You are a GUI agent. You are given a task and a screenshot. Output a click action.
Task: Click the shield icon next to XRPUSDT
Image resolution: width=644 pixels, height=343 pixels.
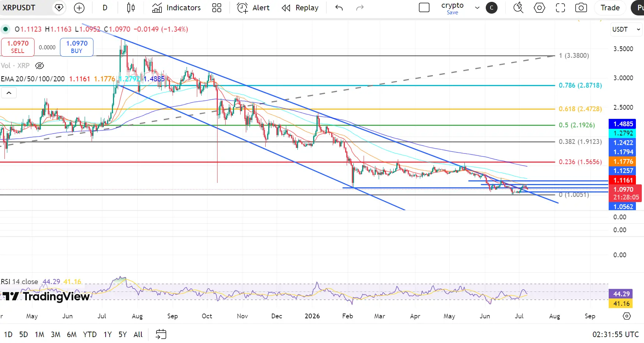point(59,8)
